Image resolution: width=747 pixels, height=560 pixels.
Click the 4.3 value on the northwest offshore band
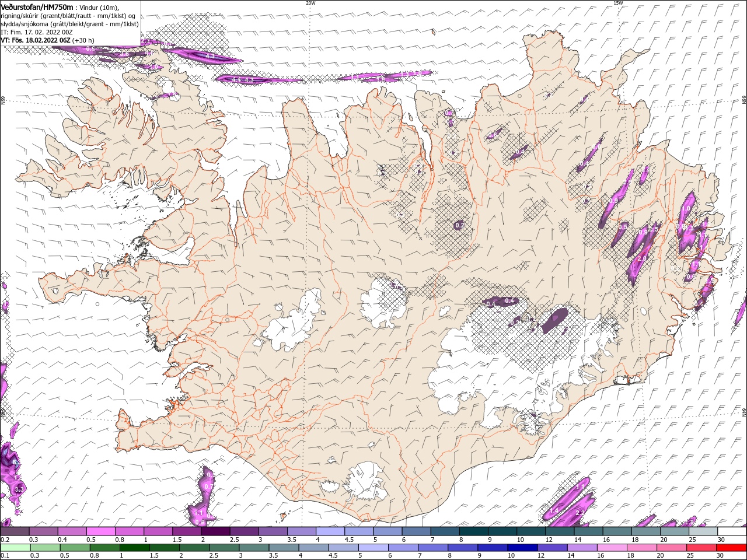(x=211, y=57)
